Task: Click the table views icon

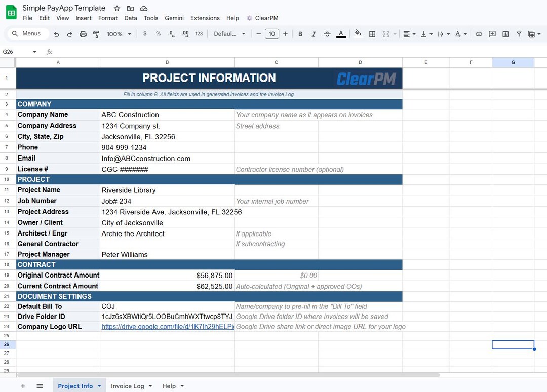Action: click(x=531, y=34)
